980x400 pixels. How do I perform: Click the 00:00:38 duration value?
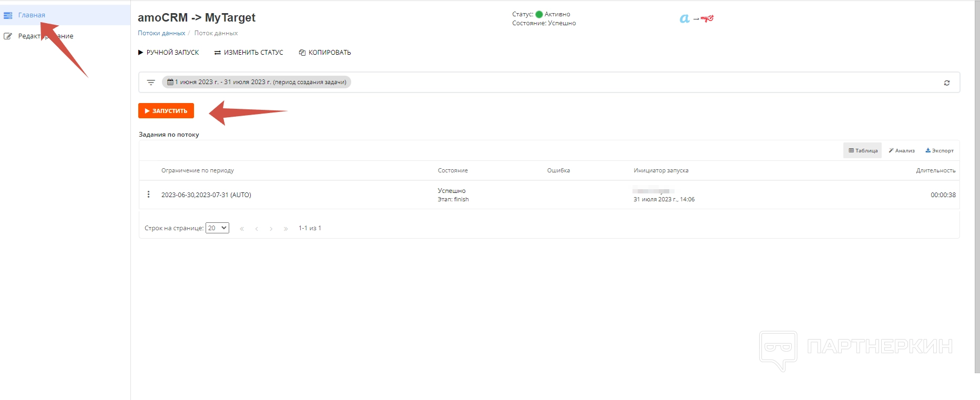point(943,195)
